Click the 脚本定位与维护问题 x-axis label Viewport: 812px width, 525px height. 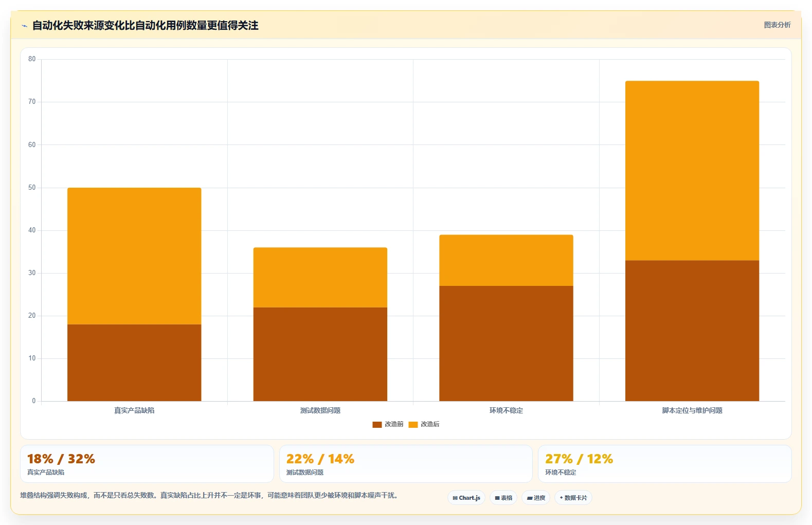coord(692,410)
